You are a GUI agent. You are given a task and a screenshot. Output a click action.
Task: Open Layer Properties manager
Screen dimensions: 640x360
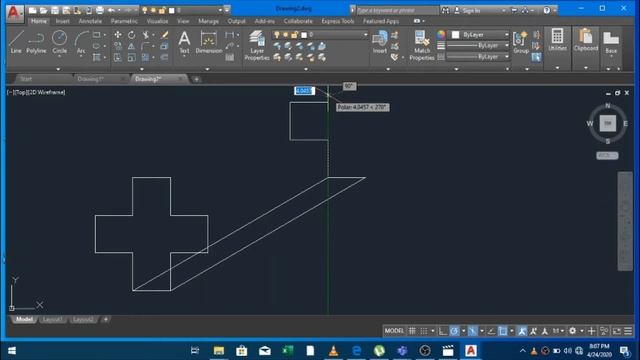click(x=257, y=46)
